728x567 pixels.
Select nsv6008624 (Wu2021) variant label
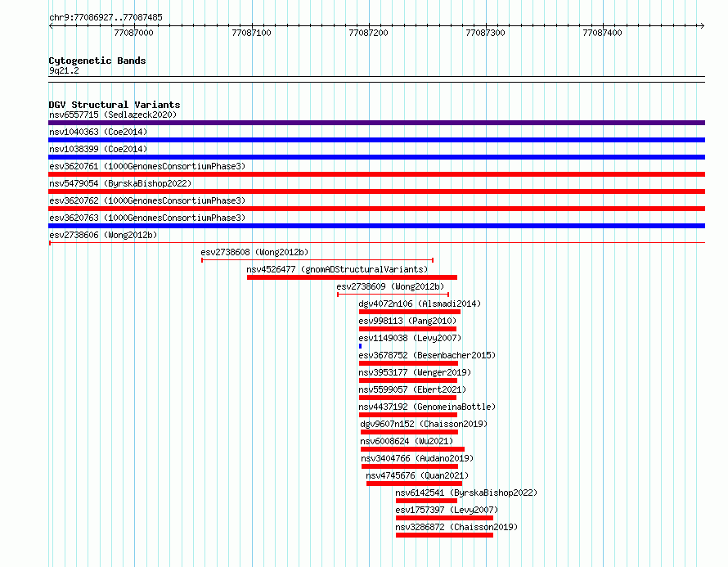[407, 441]
